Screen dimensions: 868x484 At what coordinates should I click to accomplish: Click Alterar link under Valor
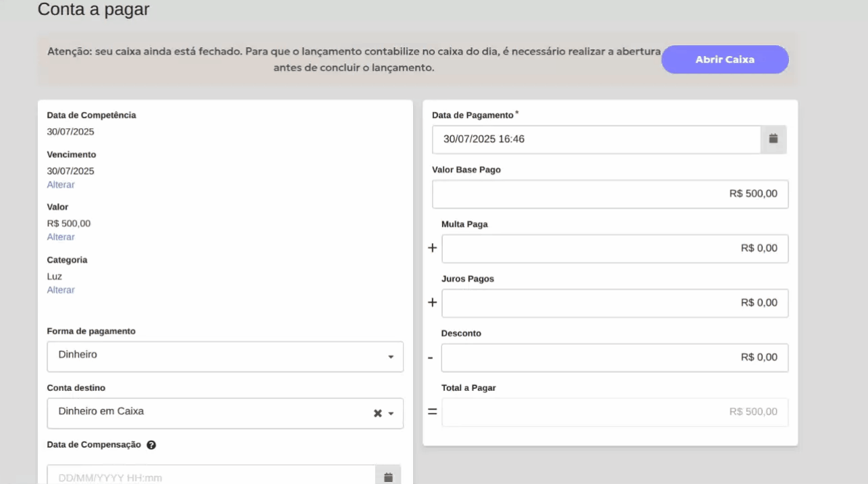click(61, 237)
